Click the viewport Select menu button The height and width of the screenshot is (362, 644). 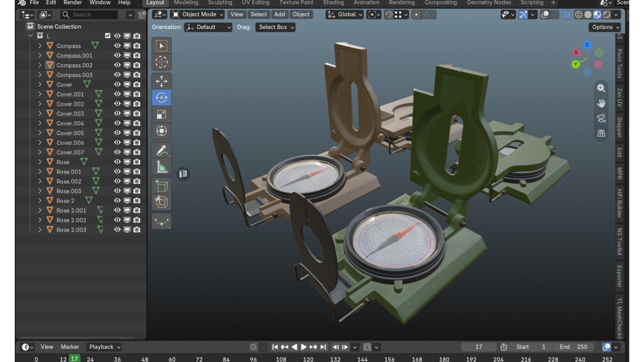259,14
